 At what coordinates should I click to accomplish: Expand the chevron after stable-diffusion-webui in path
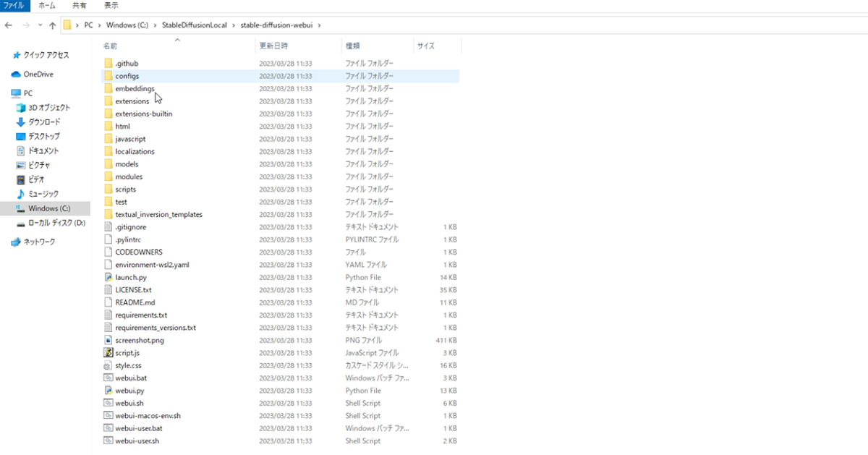[319, 25]
